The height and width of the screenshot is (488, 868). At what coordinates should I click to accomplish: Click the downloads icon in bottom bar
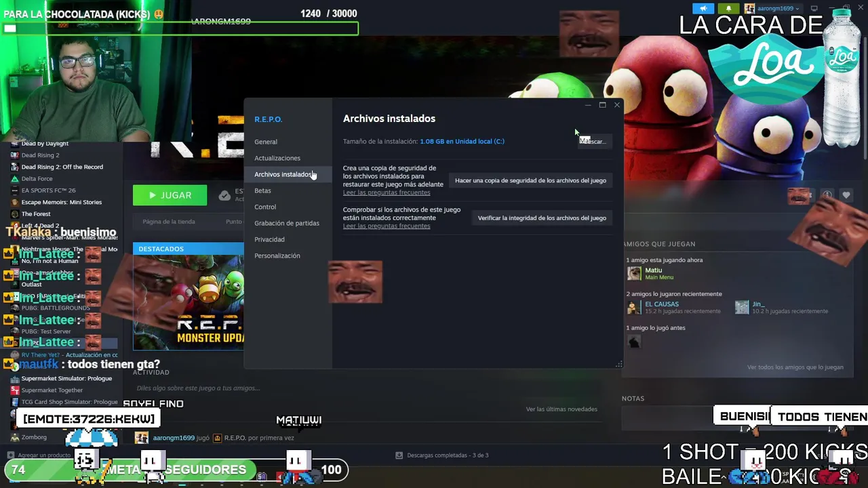(399, 455)
